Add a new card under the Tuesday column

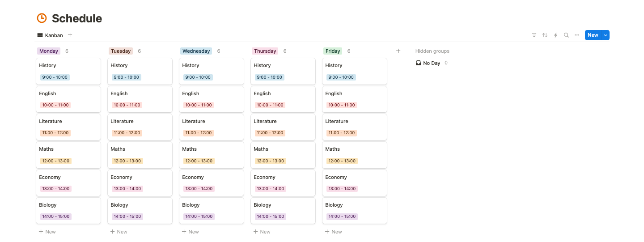pos(119,232)
